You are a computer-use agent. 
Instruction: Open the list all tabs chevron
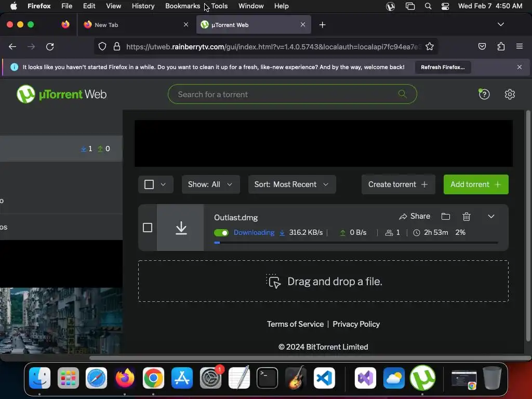[501, 24]
